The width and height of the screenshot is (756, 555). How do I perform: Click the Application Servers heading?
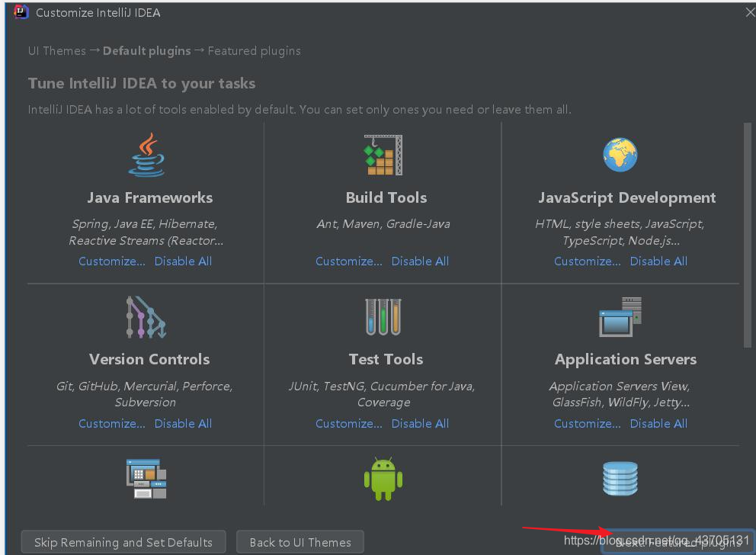tap(626, 359)
